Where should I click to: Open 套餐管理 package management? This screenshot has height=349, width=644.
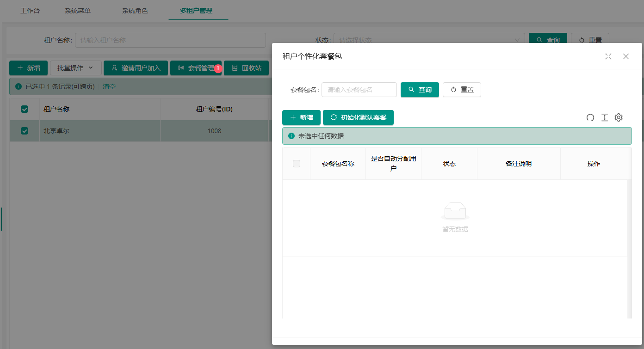[x=195, y=68]
